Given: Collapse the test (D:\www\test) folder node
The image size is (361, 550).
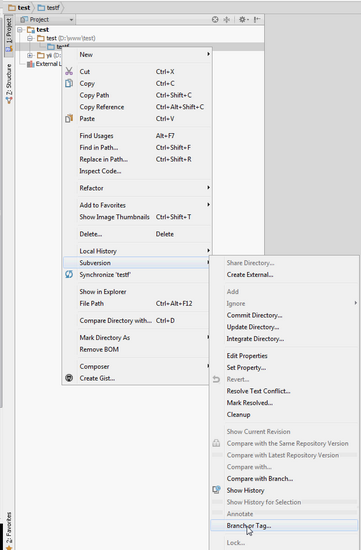Looking at the screenshot, I should click(x=30, y=38).
